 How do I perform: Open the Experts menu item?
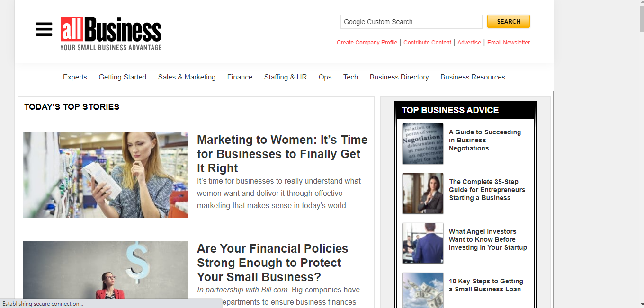(x=75, y=77)
